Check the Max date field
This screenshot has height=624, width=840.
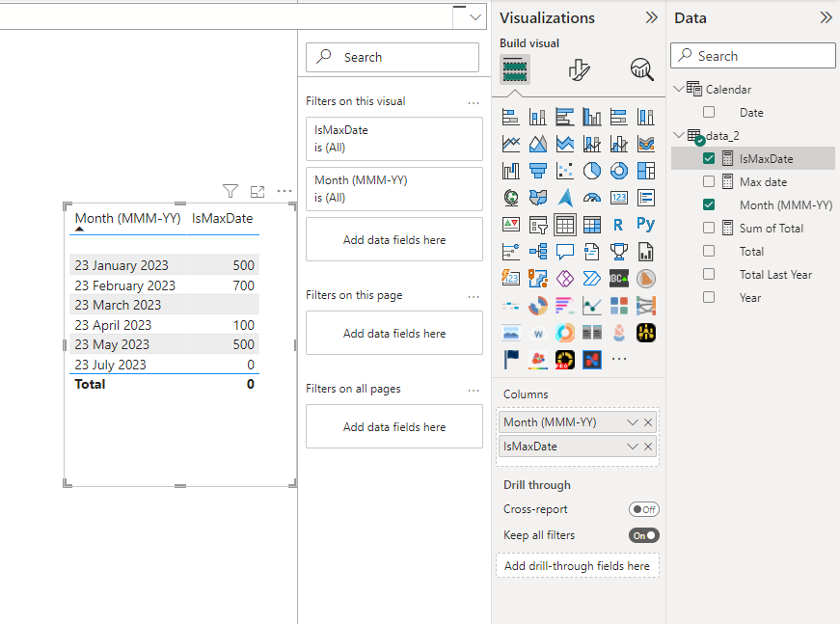click(x=709, y=181)
